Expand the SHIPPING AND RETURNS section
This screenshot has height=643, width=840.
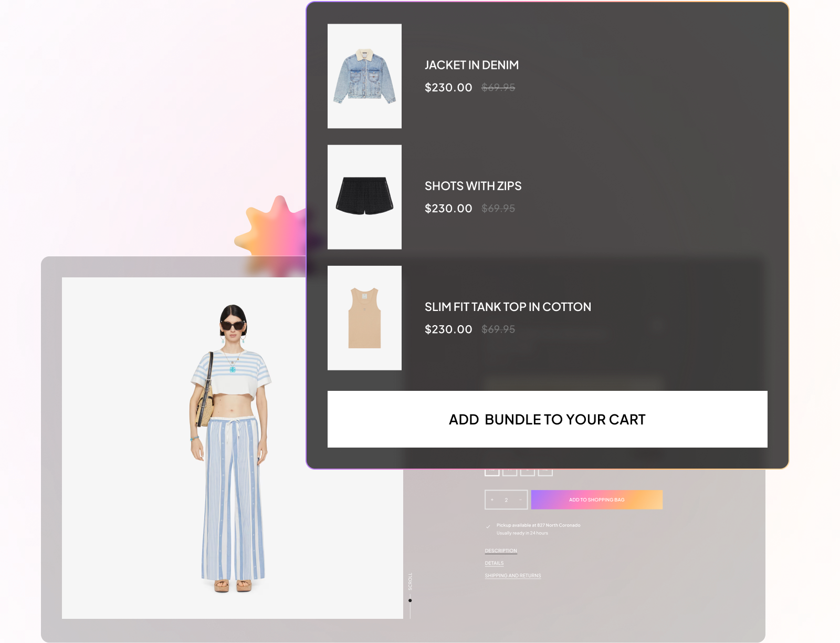512,575
